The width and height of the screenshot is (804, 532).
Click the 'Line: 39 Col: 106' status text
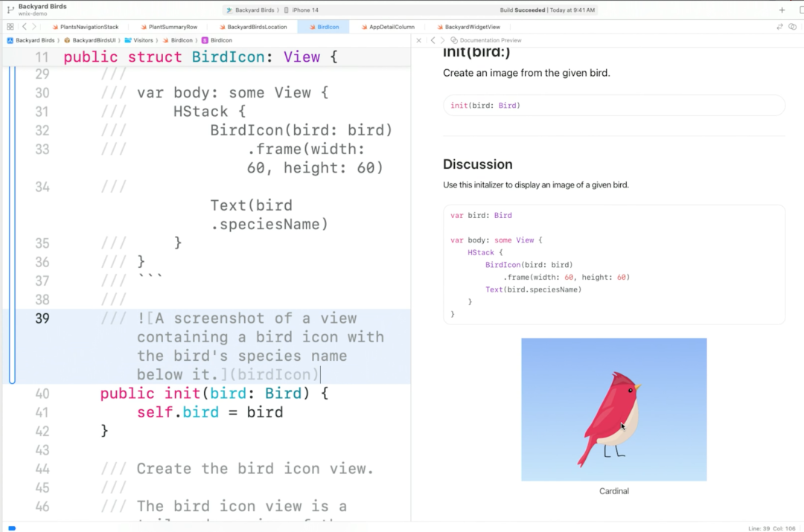(x=772, y=528)
